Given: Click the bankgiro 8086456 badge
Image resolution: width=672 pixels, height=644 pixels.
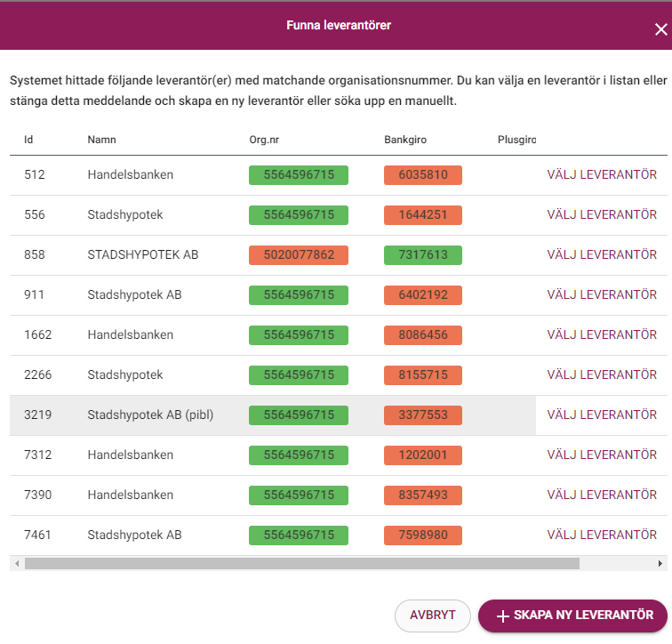Looking at the screenshot, I should tap(423, 334).
